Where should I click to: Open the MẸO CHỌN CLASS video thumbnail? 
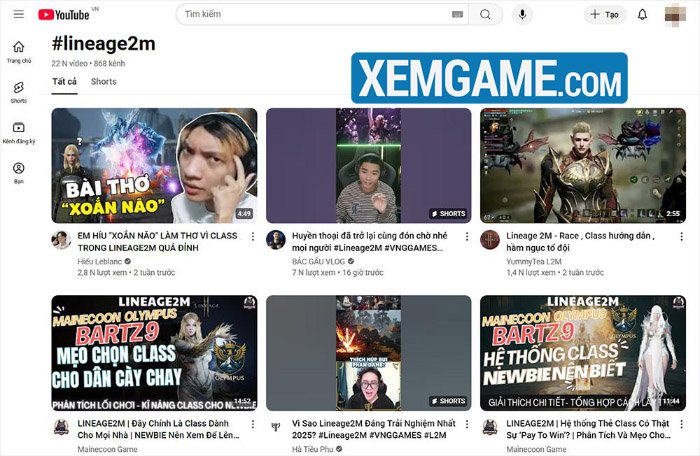(154, 352)
